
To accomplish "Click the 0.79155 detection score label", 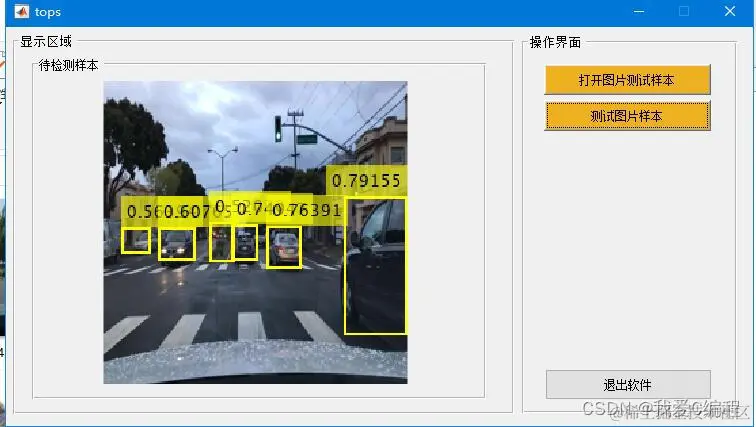I will (x=366, y=181).
